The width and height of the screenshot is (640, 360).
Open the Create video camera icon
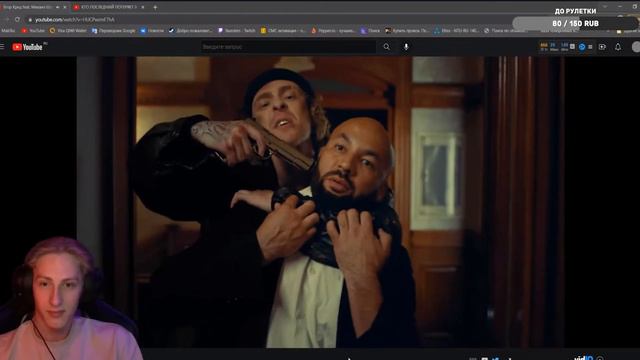(x=602, y=47)
